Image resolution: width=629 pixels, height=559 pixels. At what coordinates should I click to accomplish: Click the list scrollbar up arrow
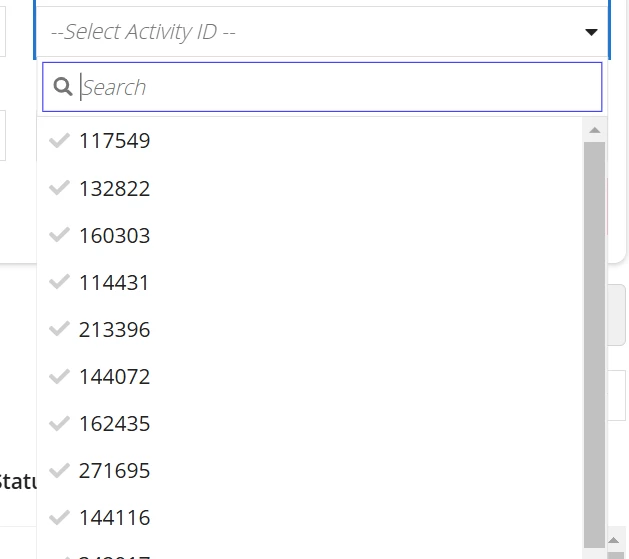pyautogui.click(x=595, y=130)
